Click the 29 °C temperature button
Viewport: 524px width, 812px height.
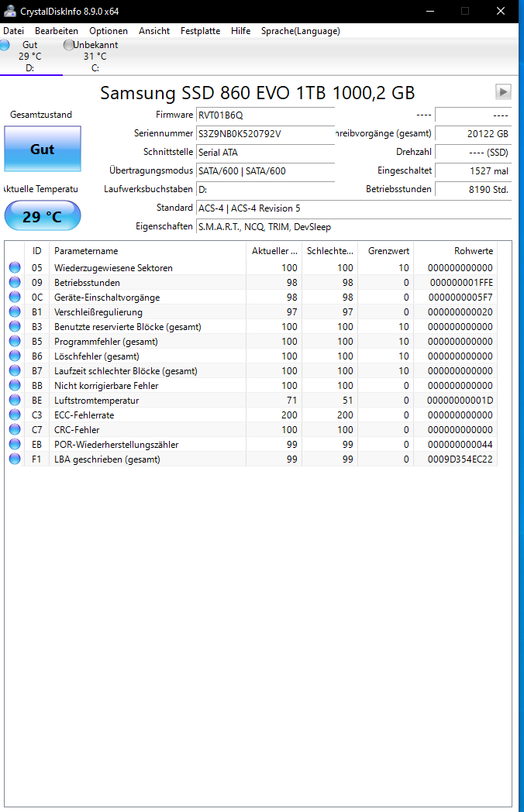[43, 216]
